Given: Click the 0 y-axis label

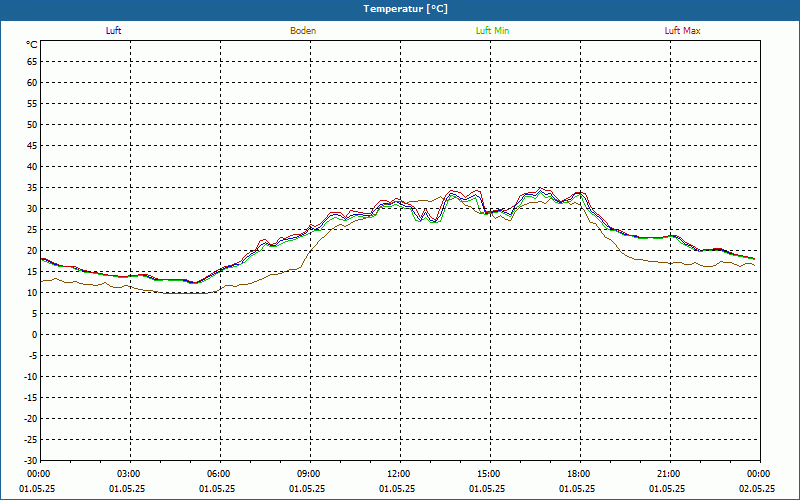Looking at the screenshot, I should click(x=35, y=335).
